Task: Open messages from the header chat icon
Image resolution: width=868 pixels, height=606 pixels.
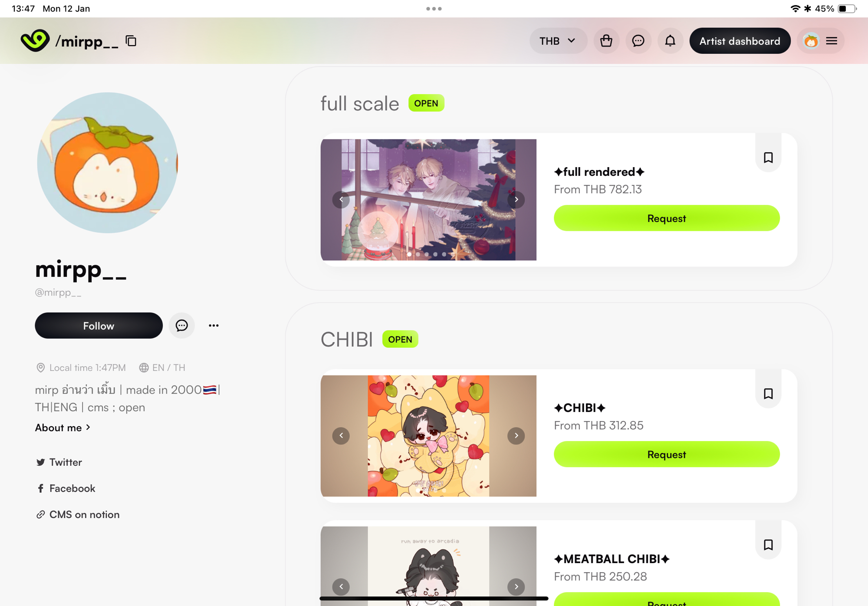Action: click(638, 41)
